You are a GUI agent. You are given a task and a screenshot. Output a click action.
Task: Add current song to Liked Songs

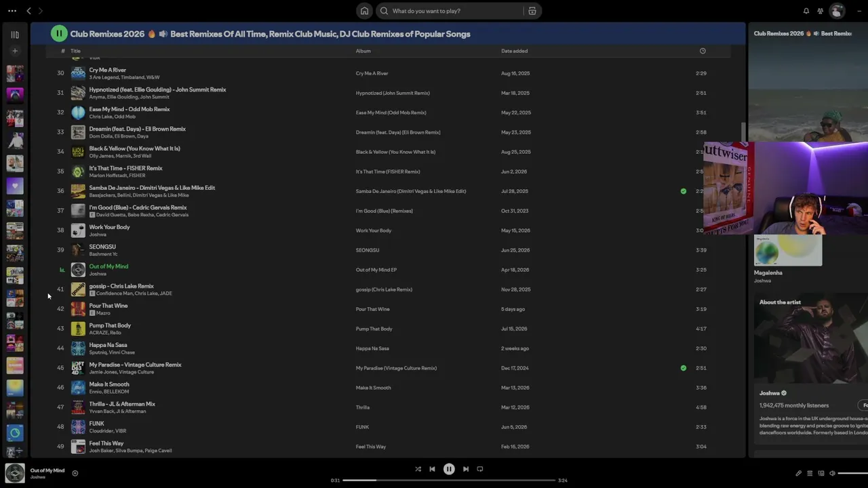(75, 473)
